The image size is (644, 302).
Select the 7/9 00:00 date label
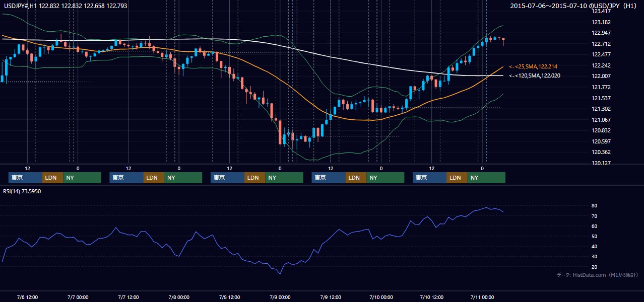pos(280,297)
